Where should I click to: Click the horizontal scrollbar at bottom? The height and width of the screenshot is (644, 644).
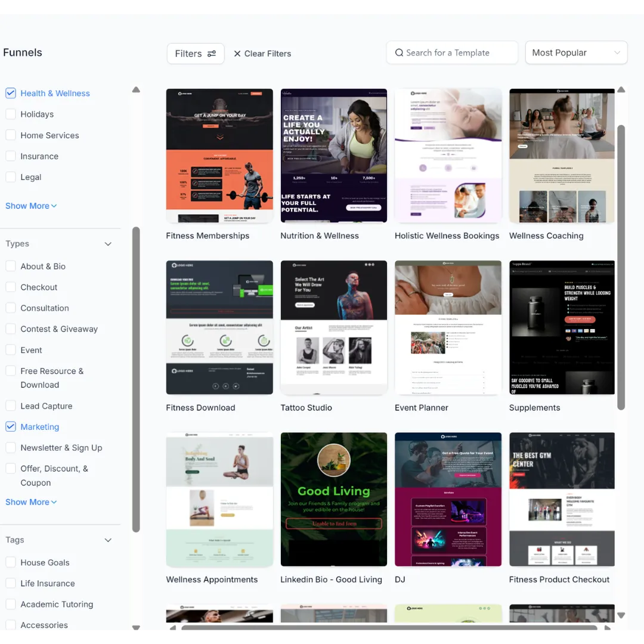tap(389, 627)
